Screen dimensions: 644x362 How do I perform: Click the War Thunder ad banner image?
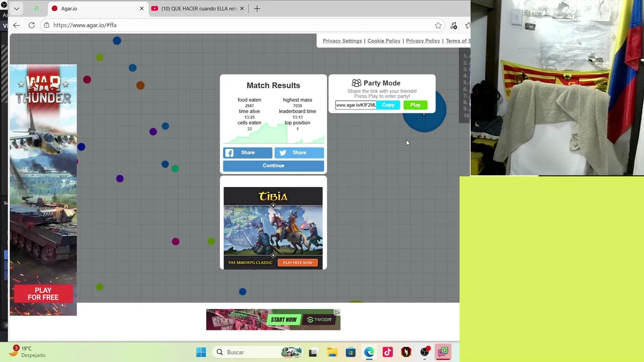[43, 190]
